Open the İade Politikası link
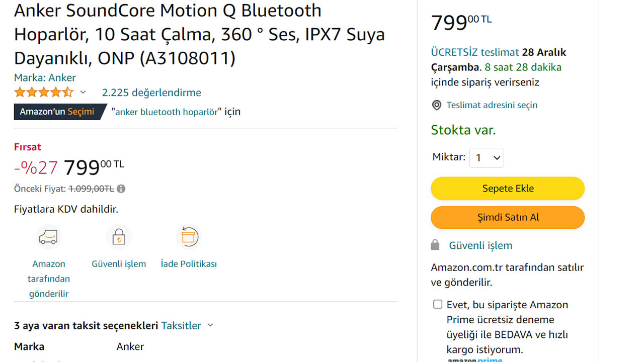 click(x=189, y=264)
